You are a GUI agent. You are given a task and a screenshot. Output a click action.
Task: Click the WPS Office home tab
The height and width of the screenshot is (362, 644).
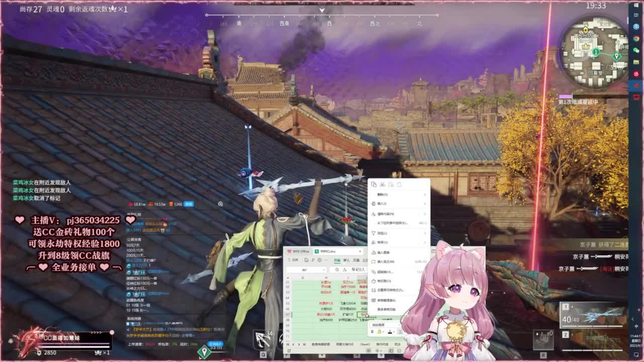click(x=298, y=251)
